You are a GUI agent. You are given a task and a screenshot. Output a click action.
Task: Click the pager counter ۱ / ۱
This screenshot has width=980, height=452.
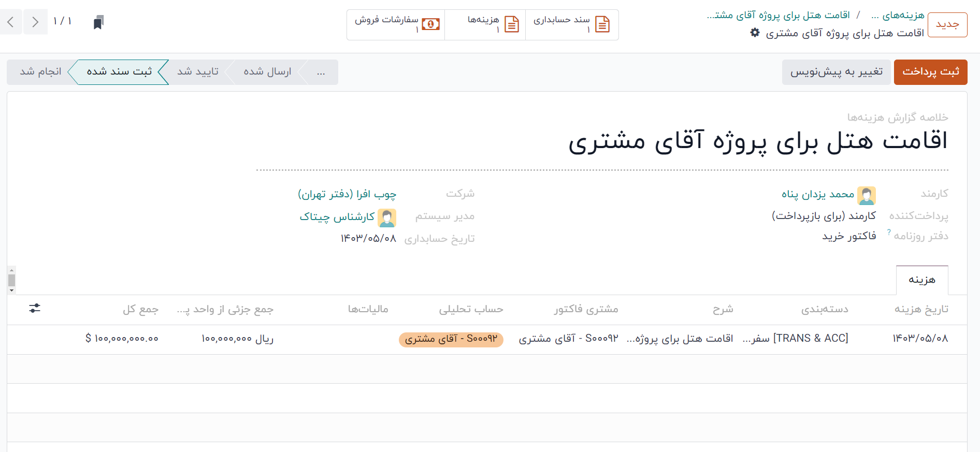coord(63,21)
